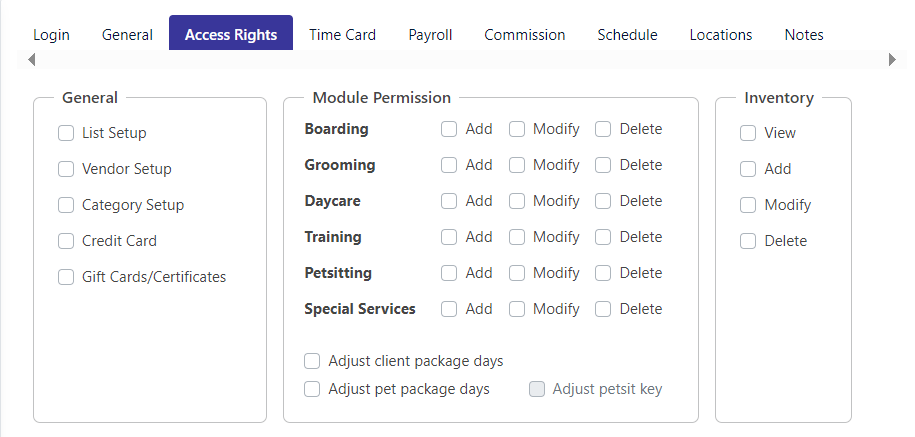Viewport: 915px width, 437px height.
Task: Enable the List Setup checkbox
Action: click(x=66, y=133)
